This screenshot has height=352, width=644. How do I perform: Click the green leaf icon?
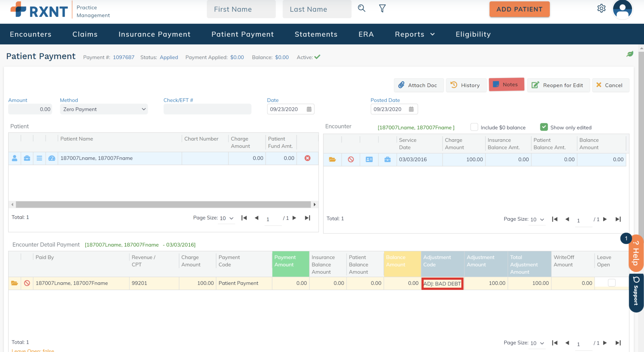[630, 54]
